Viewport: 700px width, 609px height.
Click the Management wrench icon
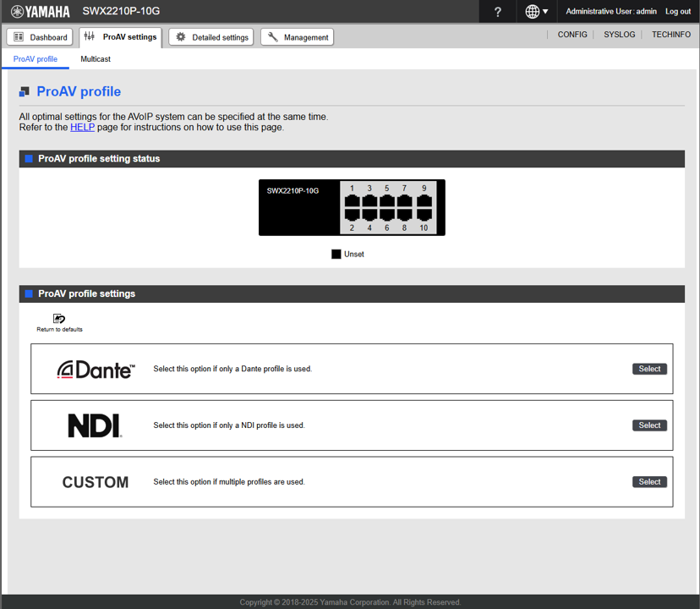point(272,36)
